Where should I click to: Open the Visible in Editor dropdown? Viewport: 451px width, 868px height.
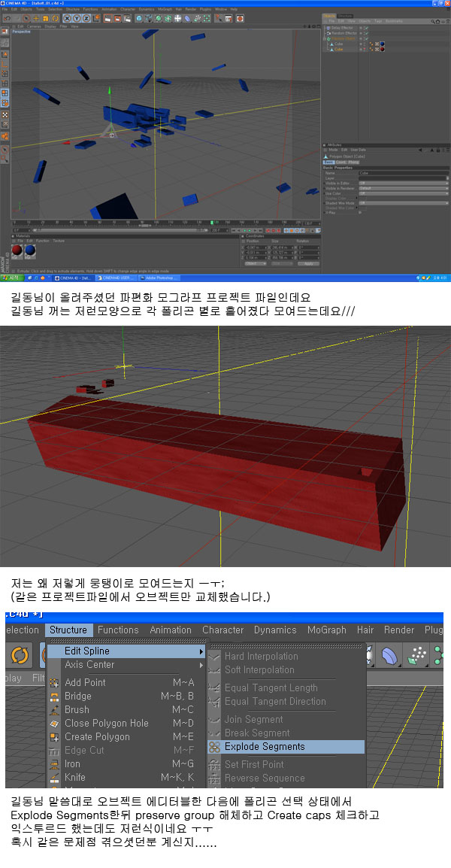tap(404, 183)
